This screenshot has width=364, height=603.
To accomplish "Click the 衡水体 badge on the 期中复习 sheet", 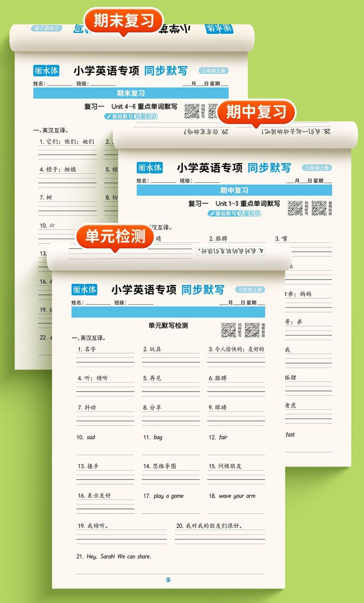I will (150, 168).
